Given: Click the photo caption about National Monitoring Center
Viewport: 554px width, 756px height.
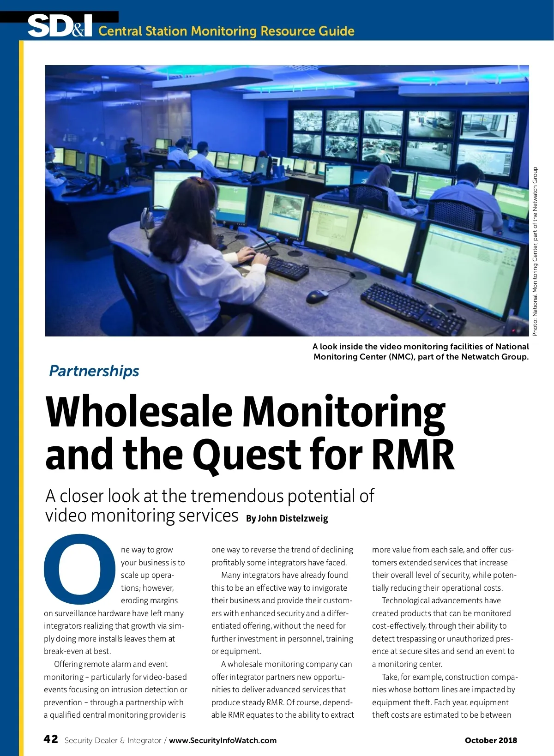Looking at the screenshot, I should click(421, 352).
